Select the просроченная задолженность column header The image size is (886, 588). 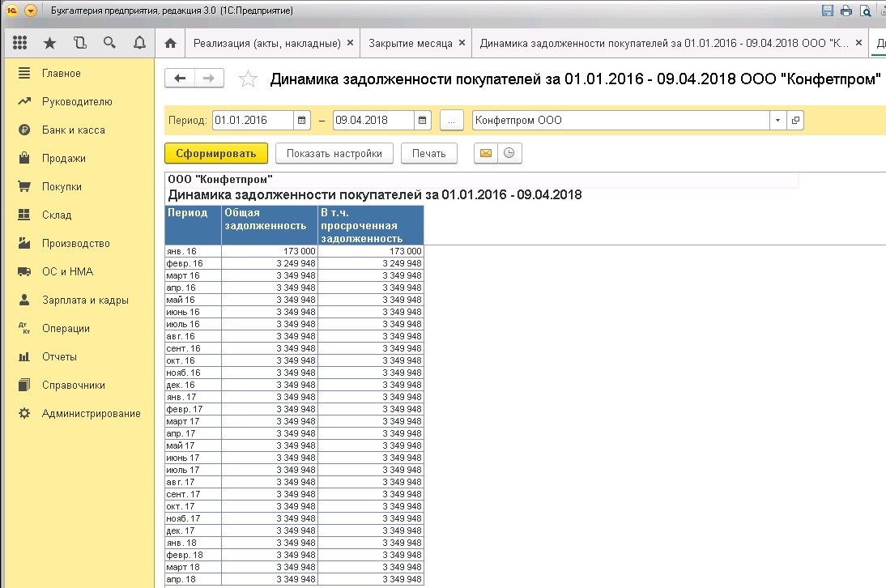pyautogui.click(x=371, y=225)
